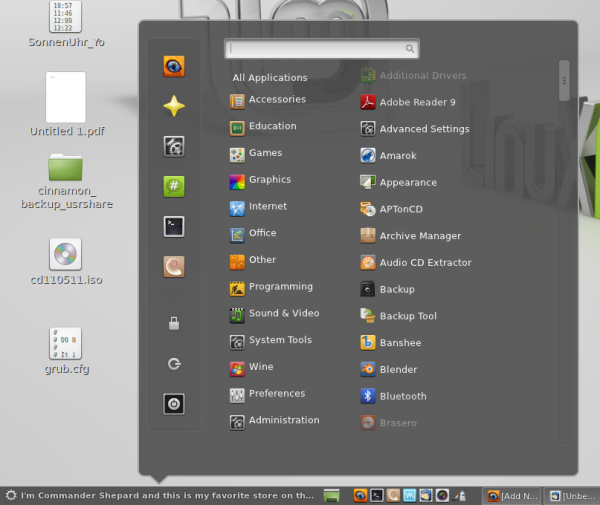Open the Terminal favorite in sidebar
600x505 pixels.
coord(174,226)
